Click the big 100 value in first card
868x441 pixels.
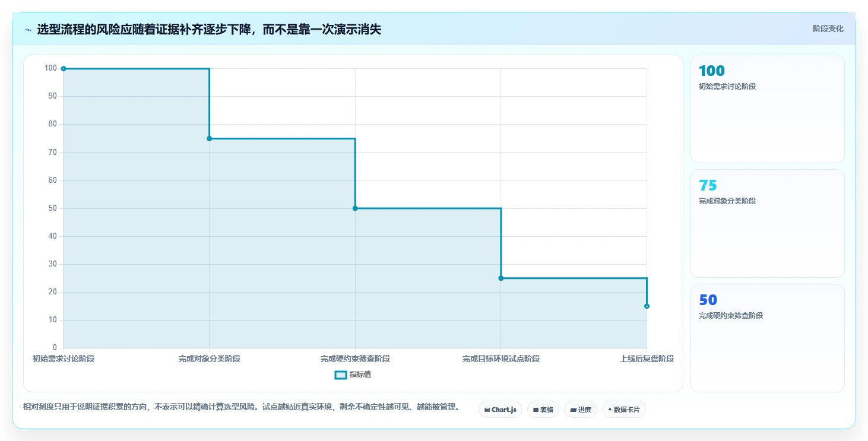tap(712, 71)
